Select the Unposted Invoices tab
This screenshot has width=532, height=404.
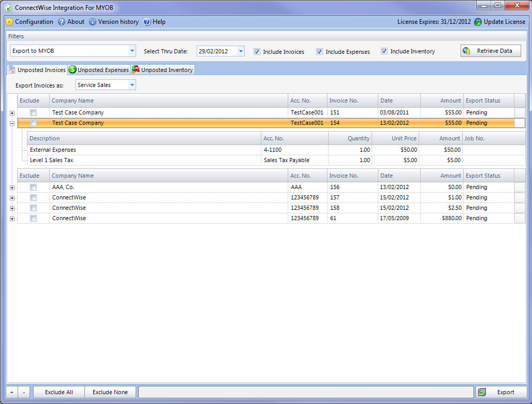37,69
